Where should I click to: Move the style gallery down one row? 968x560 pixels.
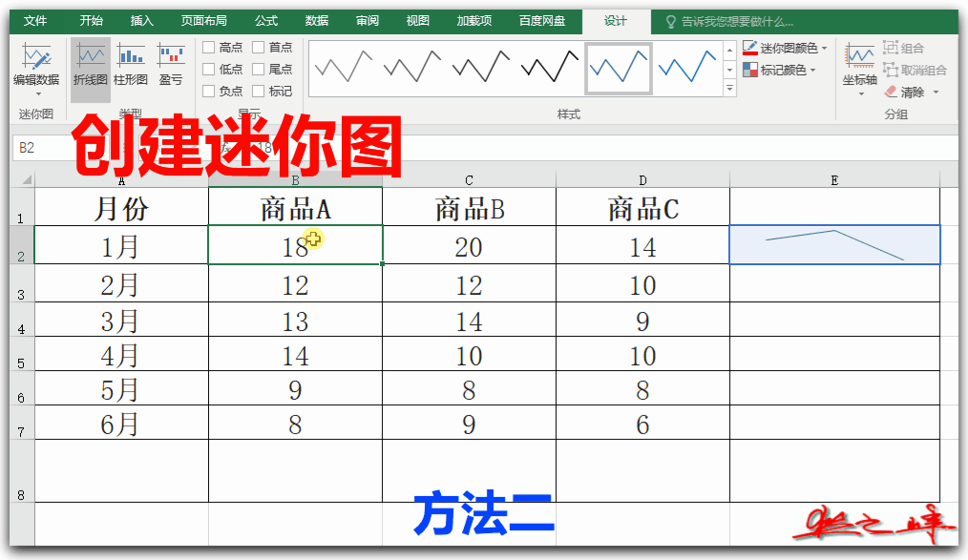[729, 70]
